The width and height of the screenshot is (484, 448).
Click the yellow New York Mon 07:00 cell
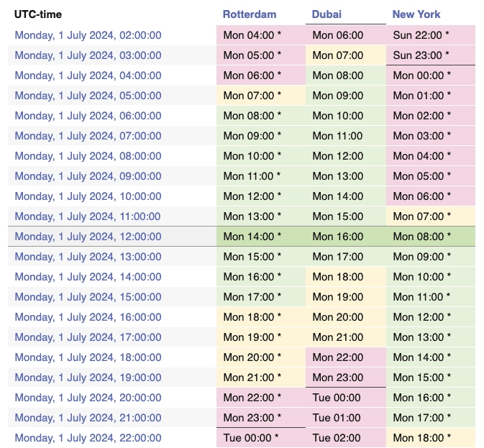click(431, 216)
